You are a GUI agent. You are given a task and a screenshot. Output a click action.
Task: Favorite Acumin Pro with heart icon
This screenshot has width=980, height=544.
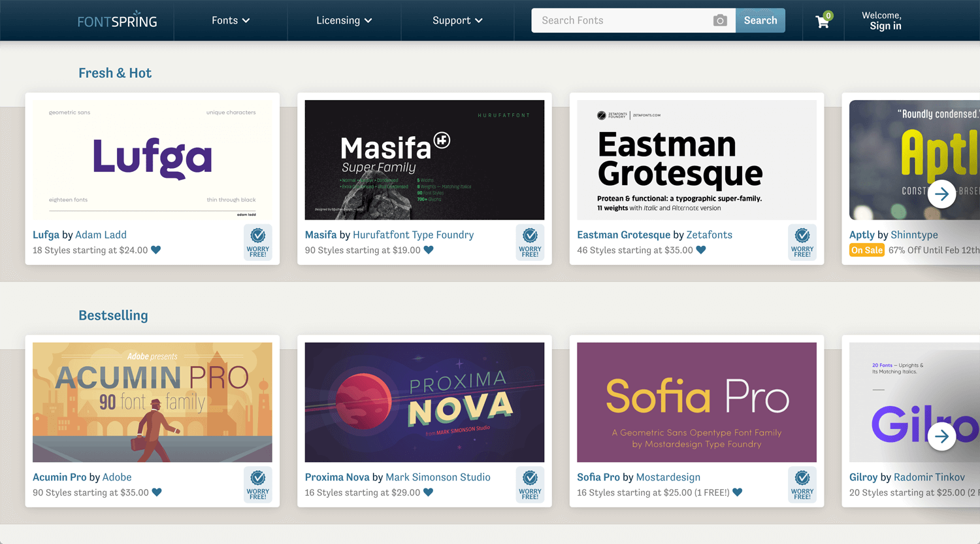[157, 492]
